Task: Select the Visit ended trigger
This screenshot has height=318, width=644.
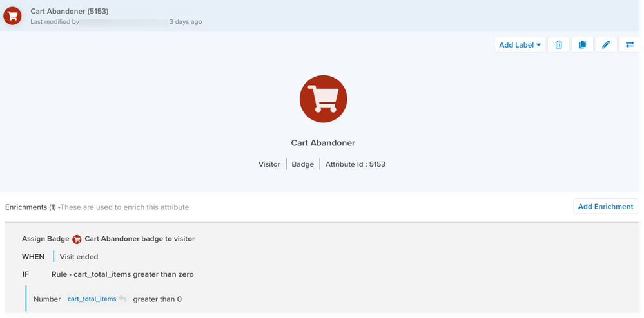Action: (x=79, y=257)
